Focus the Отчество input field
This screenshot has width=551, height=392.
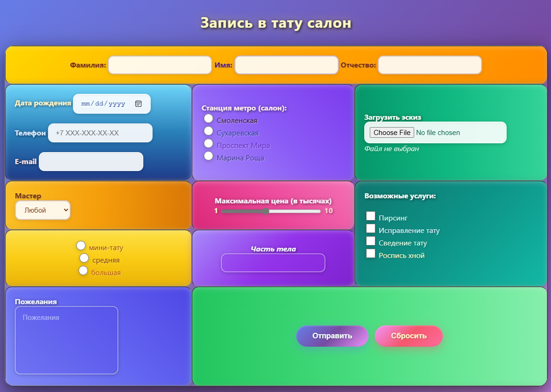pos(430,65)
